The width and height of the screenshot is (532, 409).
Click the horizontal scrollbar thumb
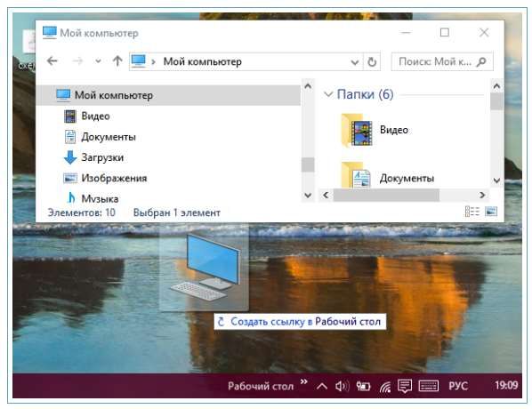(x=386, y=195)
